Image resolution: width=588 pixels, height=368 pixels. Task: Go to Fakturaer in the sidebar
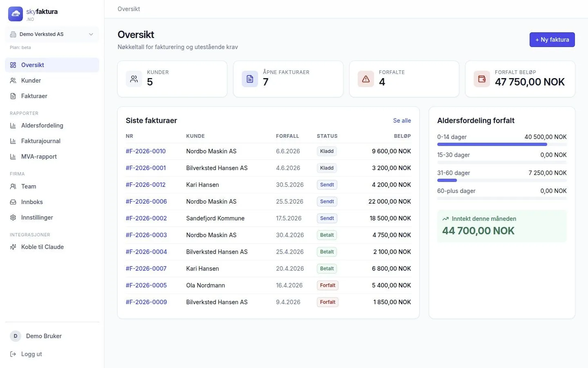[x=52, y=96]
